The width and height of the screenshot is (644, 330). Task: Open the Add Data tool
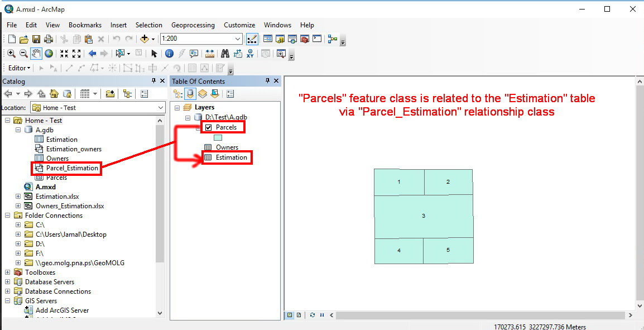144,39
